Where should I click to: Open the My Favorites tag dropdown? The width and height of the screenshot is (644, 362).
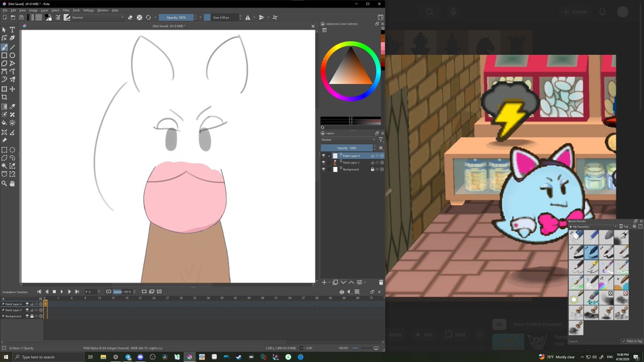592,227
